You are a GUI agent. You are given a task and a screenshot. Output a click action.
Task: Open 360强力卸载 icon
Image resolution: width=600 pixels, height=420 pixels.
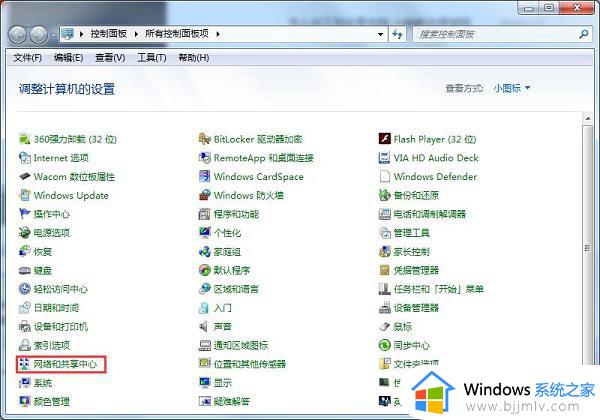[24, 139]
